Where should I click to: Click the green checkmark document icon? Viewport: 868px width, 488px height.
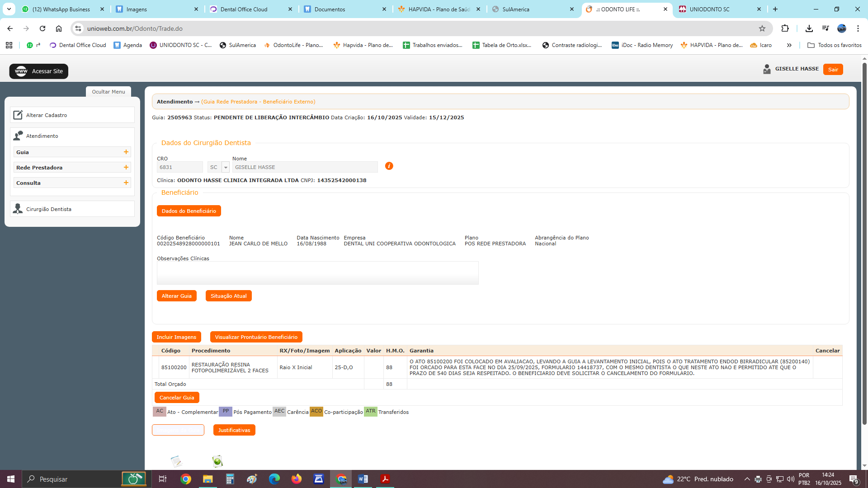(x=217, y=461)
